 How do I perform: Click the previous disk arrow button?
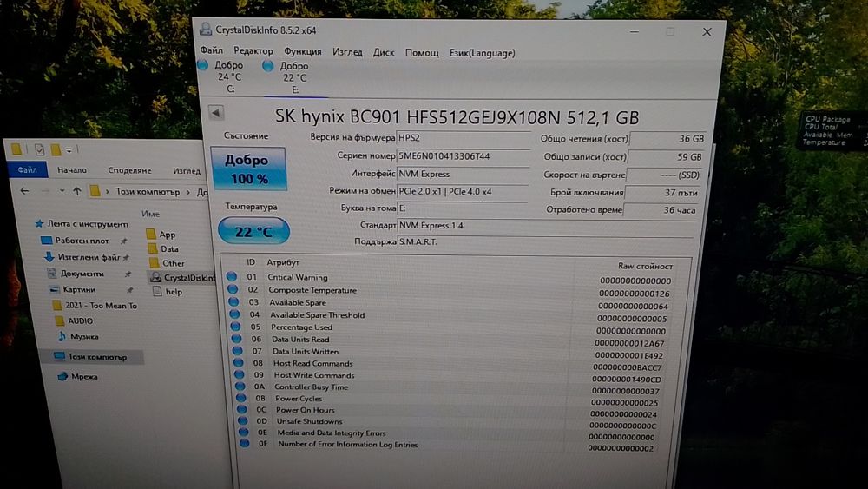(216, 113)
